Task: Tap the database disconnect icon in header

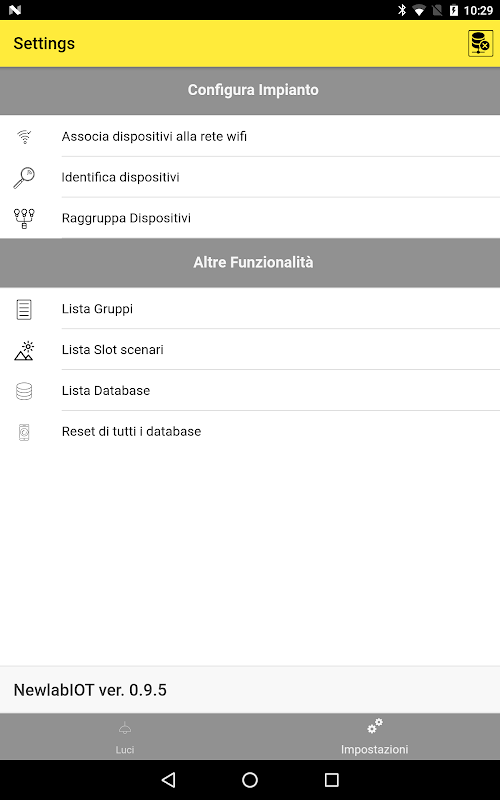Action: click(x=480, y=43)
